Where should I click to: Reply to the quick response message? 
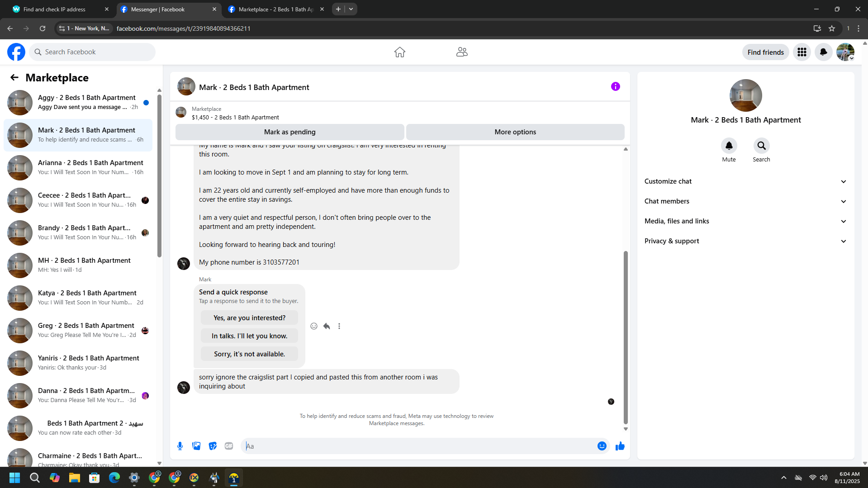click(x=327, y=326)
